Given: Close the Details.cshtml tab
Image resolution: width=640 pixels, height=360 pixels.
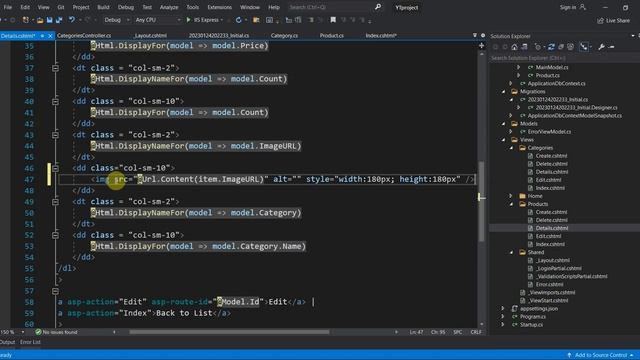Looking at the screenshot, I should coord(51,36).
